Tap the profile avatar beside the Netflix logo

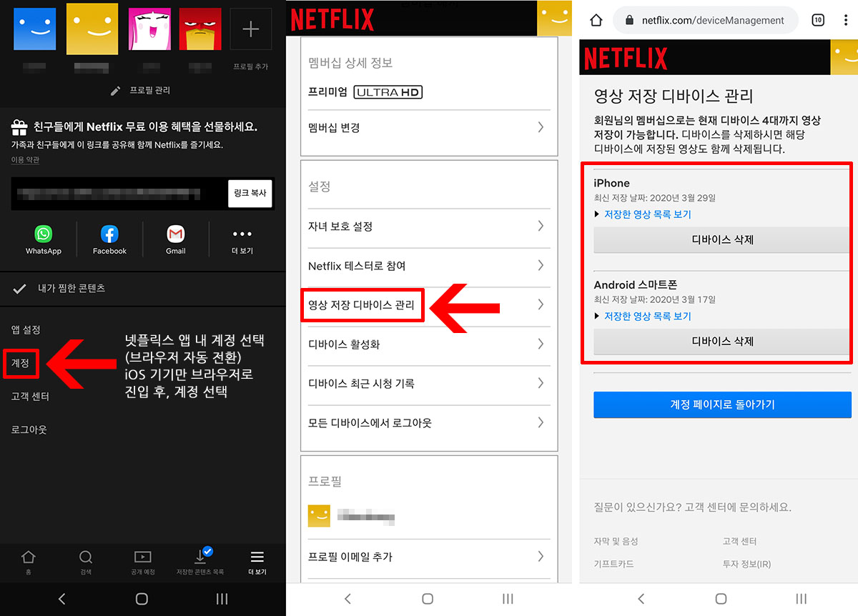(x=555, y=18)
